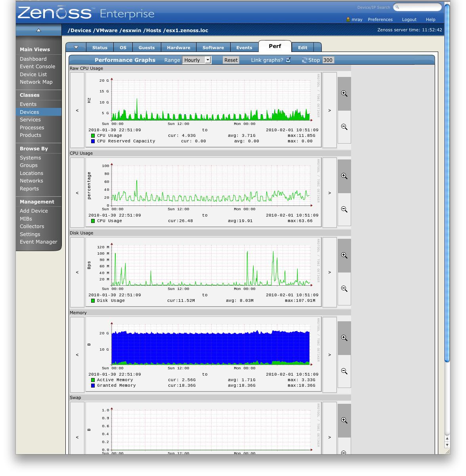Zoom in on Memory graph

[x=344, y=338]
